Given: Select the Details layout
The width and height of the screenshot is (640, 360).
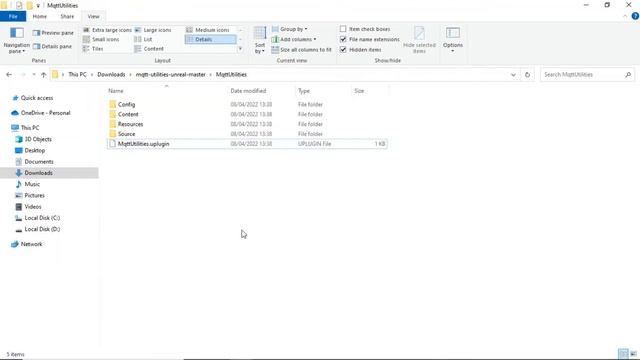Looking at the screenshot, I should tap(211, 40).
